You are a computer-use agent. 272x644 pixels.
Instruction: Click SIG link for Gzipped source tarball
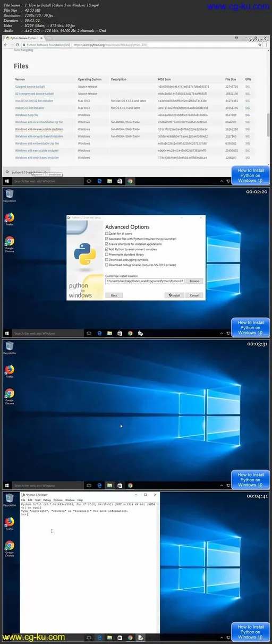click(248, 86)
